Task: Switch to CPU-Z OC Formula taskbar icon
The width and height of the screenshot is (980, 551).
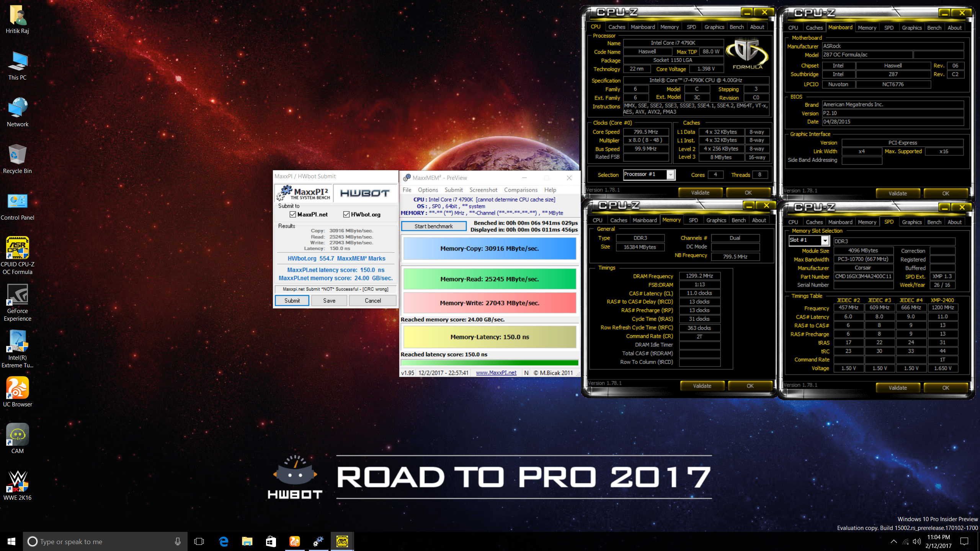Action: coord(342,541)
